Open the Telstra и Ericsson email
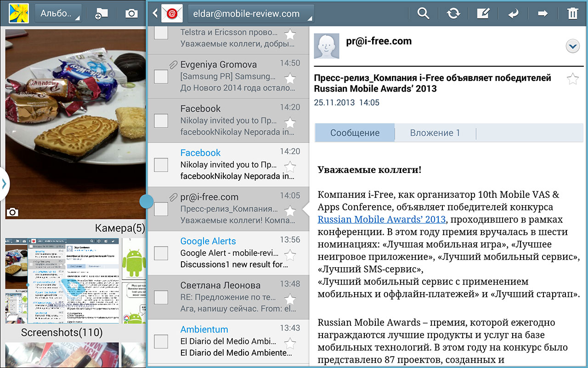 pos(228,40)
